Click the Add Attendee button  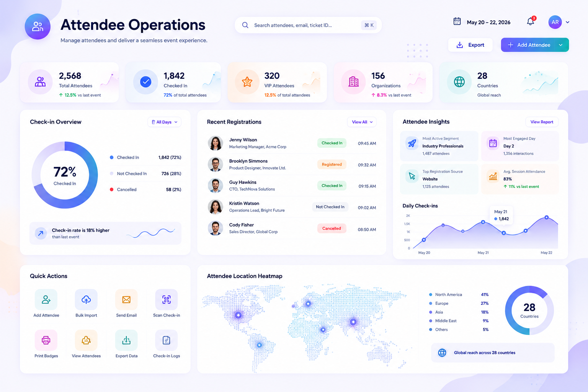[x=529, y=45]
